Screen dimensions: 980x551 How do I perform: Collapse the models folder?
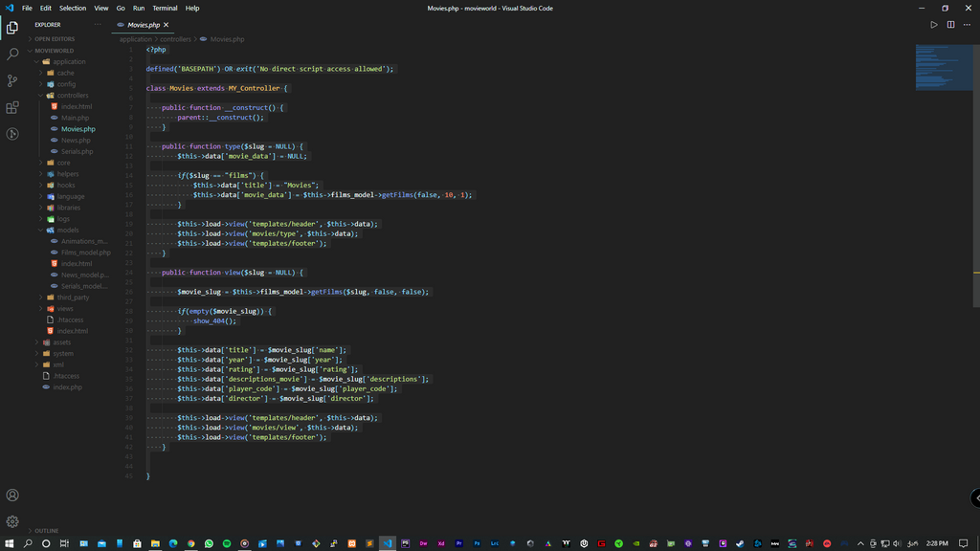coord(68,231)
